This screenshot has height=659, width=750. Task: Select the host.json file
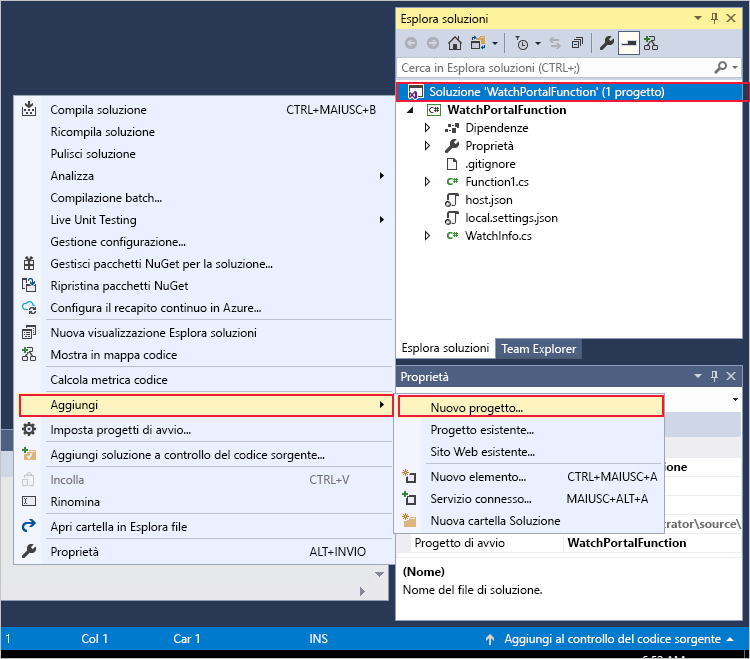click(489, 200)
